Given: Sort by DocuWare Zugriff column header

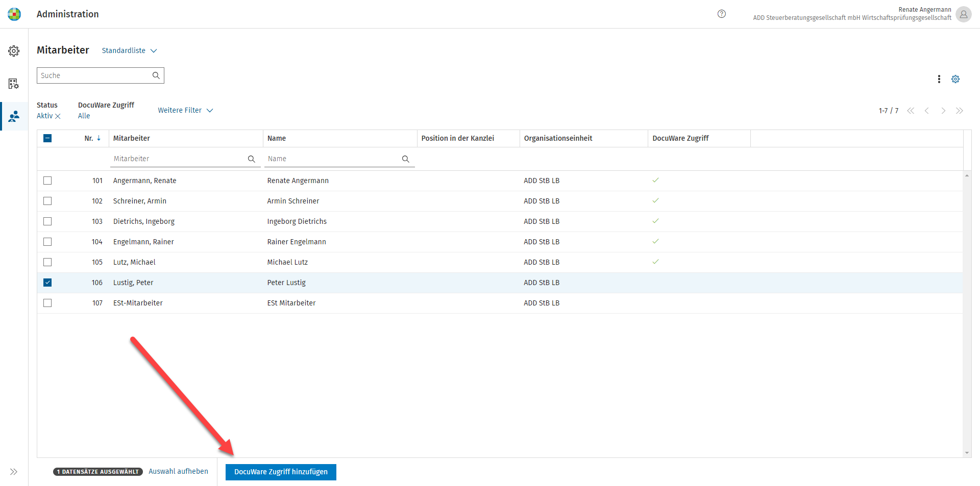Looking at the screenshot, I should pyautogui.click(x=680, y=138).
